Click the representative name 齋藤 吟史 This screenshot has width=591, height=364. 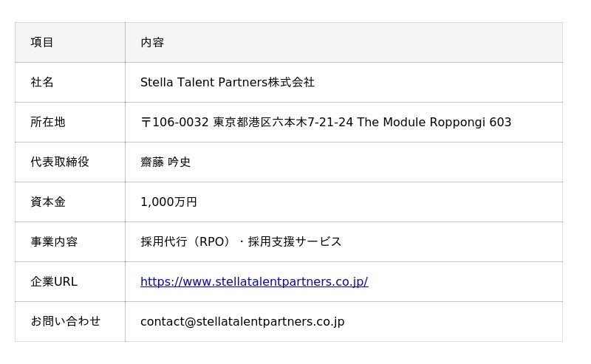point(165,162)
